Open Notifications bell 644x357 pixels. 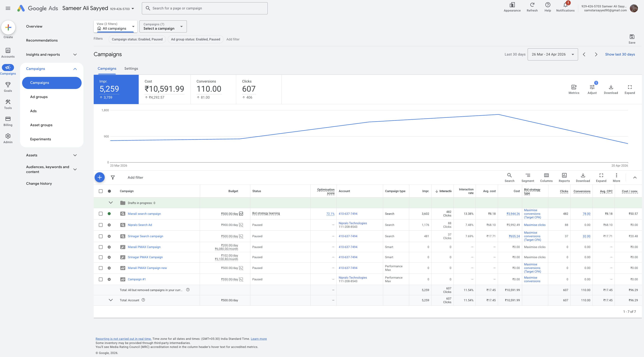[565, 7]
